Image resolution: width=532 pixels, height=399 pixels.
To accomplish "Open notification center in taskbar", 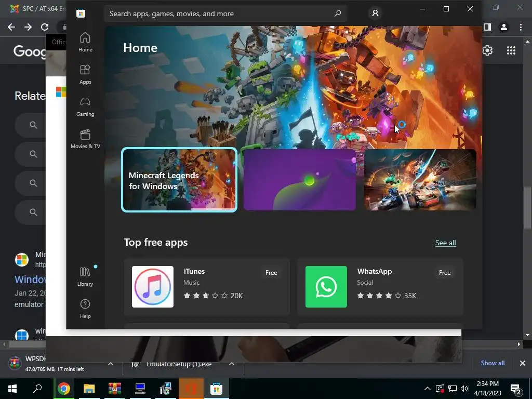I will tap(516, 389).
